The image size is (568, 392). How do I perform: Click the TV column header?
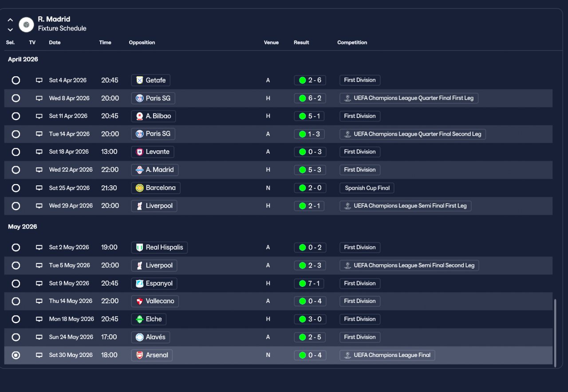pyautogui.click(x=32, y=43)
